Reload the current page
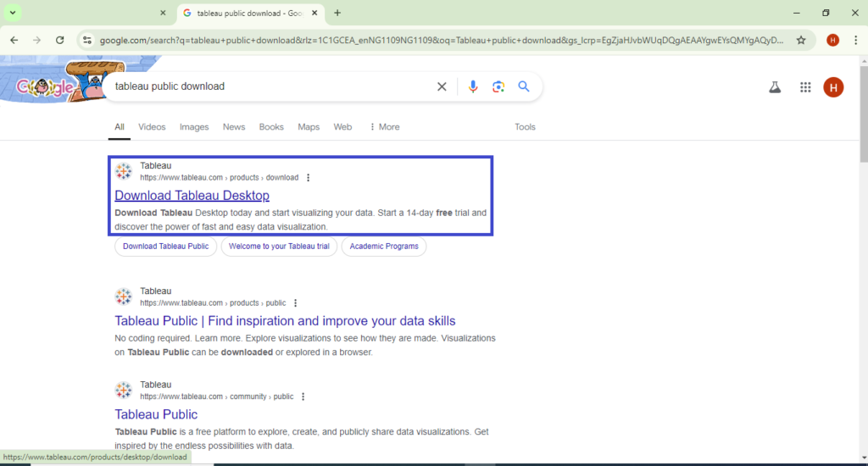This screenshot has height=466, width=868. 60,40
